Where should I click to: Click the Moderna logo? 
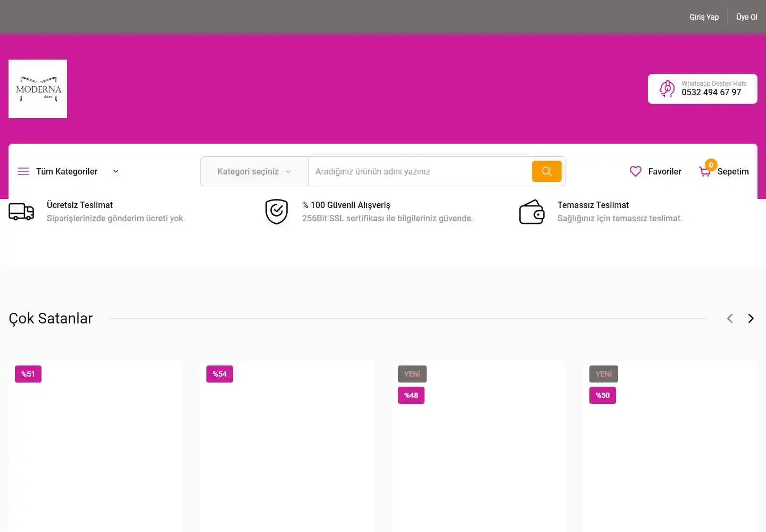(38, 89)
